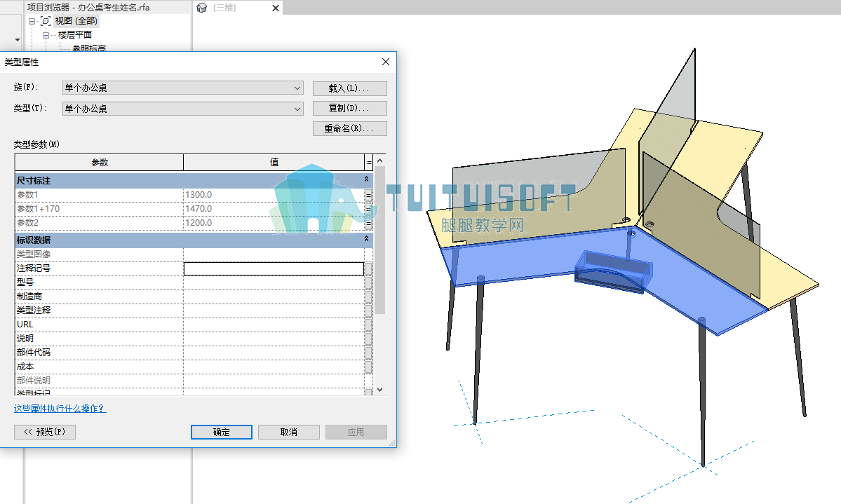
Task: Click the = column header in the parameter table
Action: click(x=368, y=162)
